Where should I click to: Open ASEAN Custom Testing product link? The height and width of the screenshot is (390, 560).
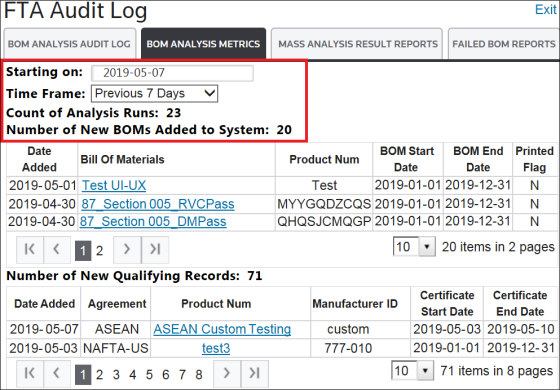[x=222, y=329]
